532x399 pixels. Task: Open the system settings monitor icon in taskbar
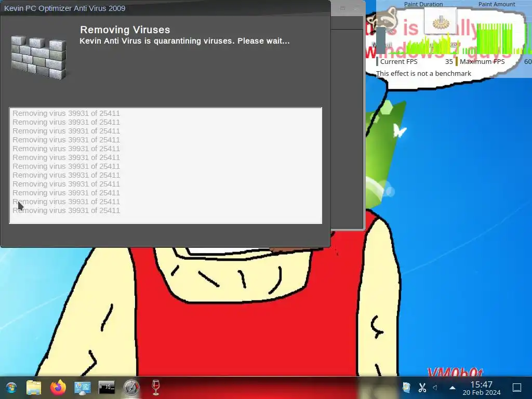(x=83, y=388)
